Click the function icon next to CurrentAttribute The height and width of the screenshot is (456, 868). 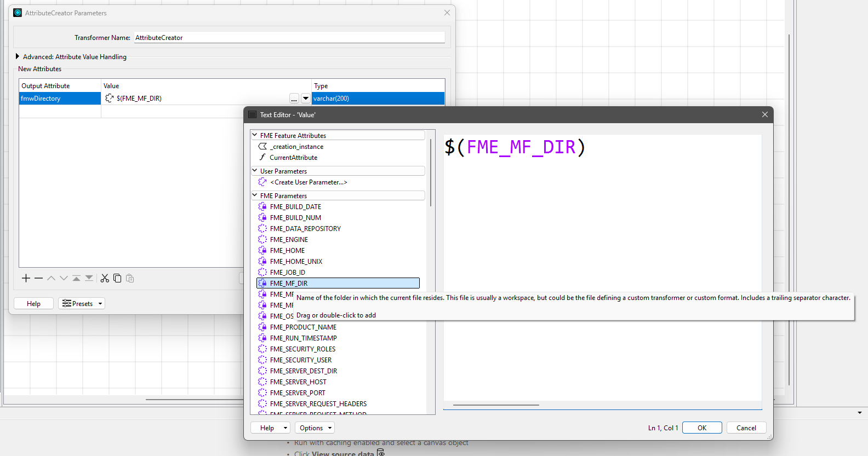262,157
